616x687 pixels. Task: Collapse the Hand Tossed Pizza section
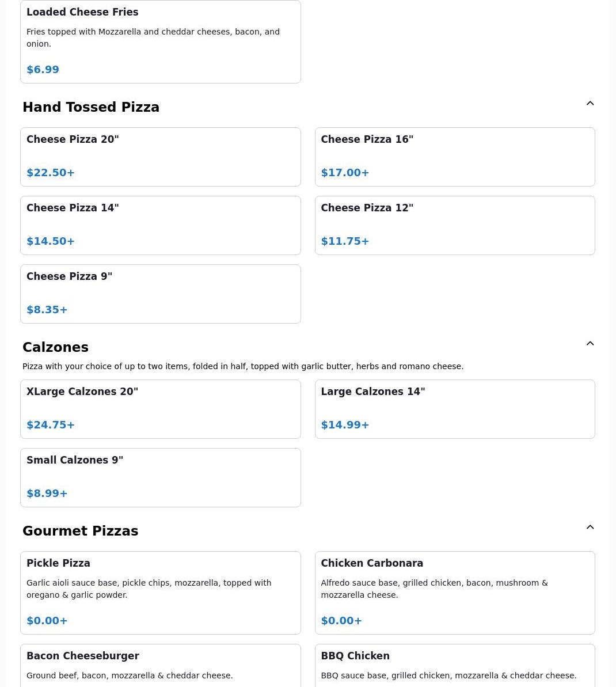point(590,104)
